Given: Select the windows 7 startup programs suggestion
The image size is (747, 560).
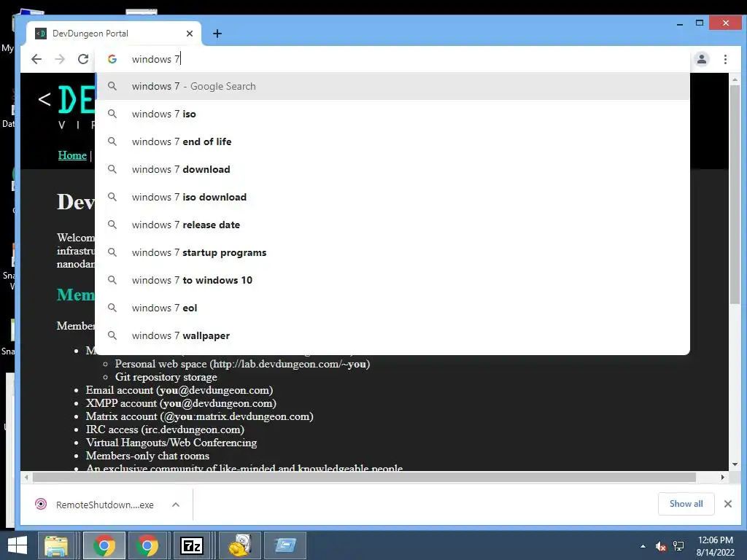Looking at the screenshot, I should [x=392, y=252].
